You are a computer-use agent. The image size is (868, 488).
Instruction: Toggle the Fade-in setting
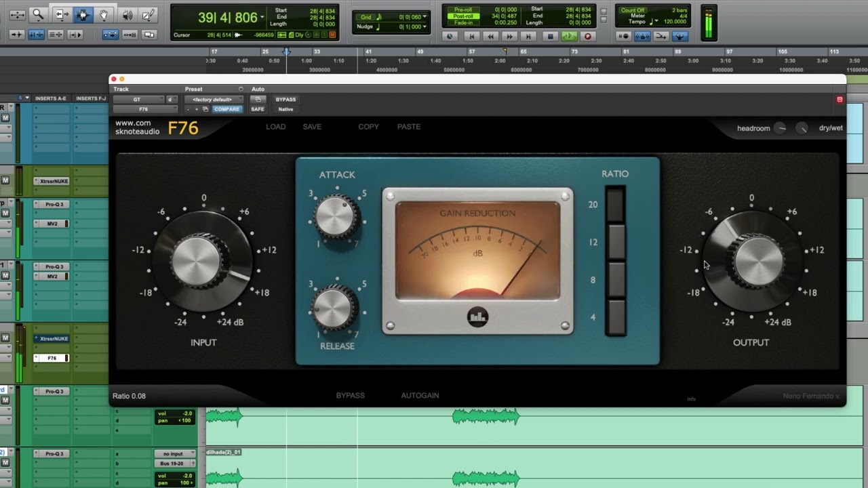(463, 22)
